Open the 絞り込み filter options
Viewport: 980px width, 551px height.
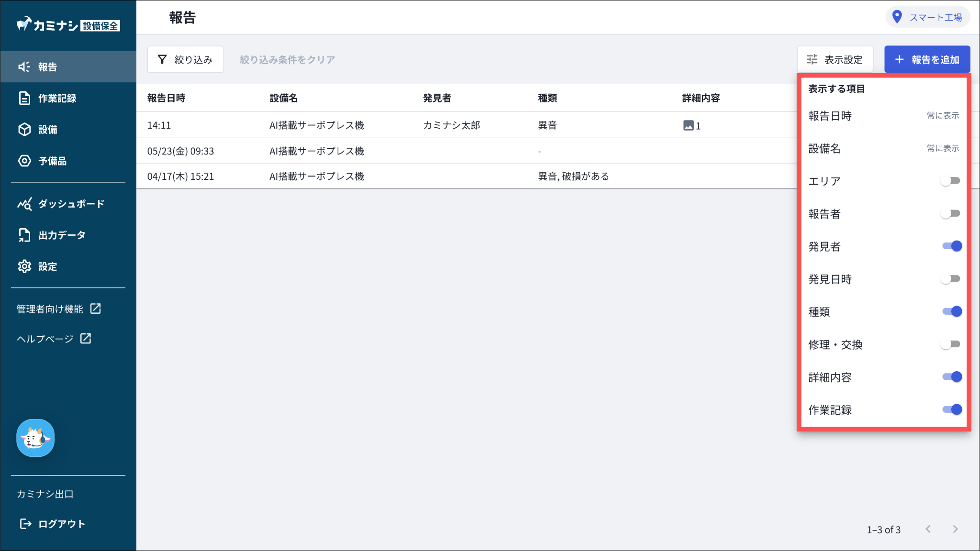tap(185, 60)
